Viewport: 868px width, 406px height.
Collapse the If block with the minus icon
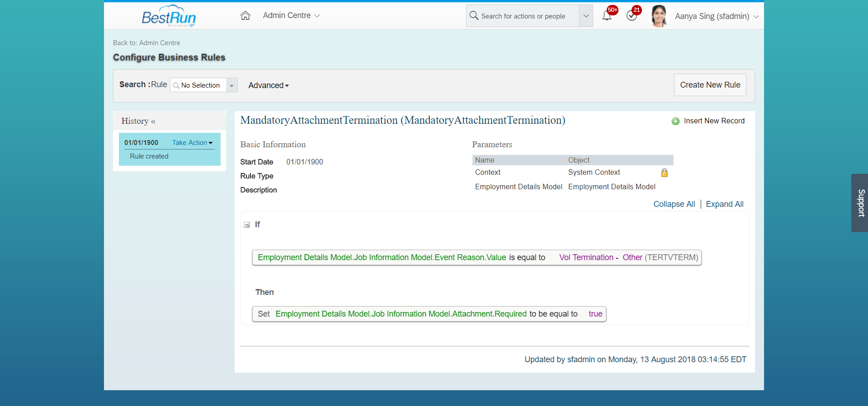click(247, 224)
